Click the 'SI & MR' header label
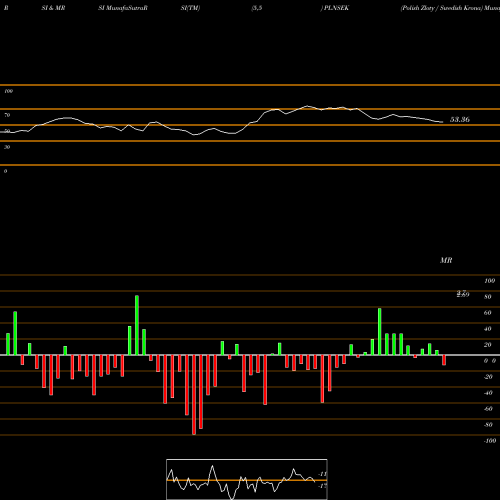The height and width of the screenshot is (500, 500). pos(53,8)
